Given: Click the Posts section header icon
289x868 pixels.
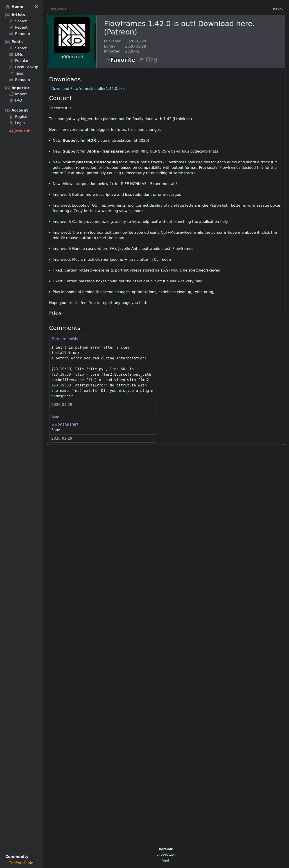Looking at the screenshot, I should point(8,42).
